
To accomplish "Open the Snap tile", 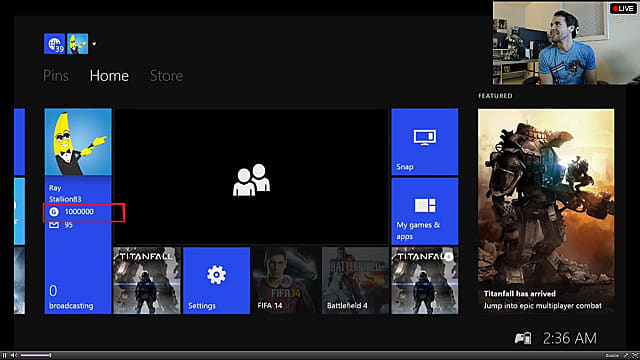I will (x=425, y=142).
